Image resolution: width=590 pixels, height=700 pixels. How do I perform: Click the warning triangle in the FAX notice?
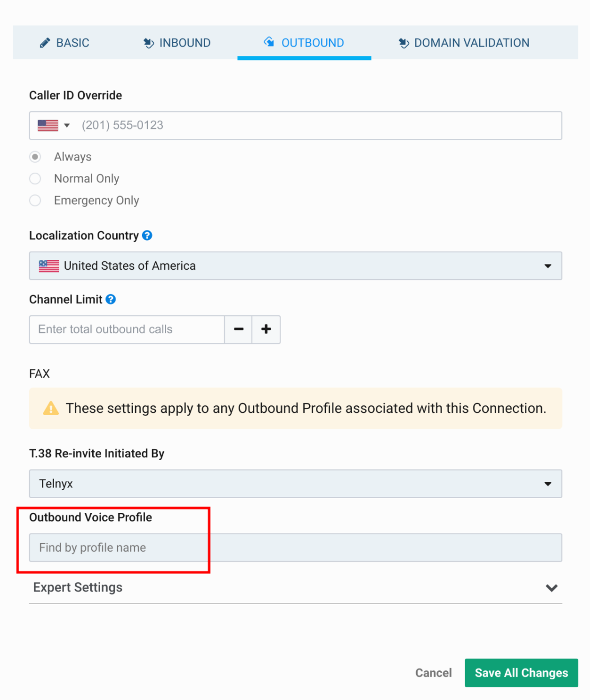pos(50,408)
